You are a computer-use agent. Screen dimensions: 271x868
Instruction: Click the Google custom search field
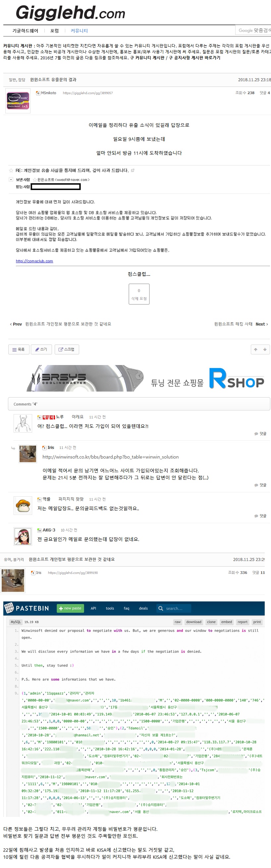click(x=253, y=30)
